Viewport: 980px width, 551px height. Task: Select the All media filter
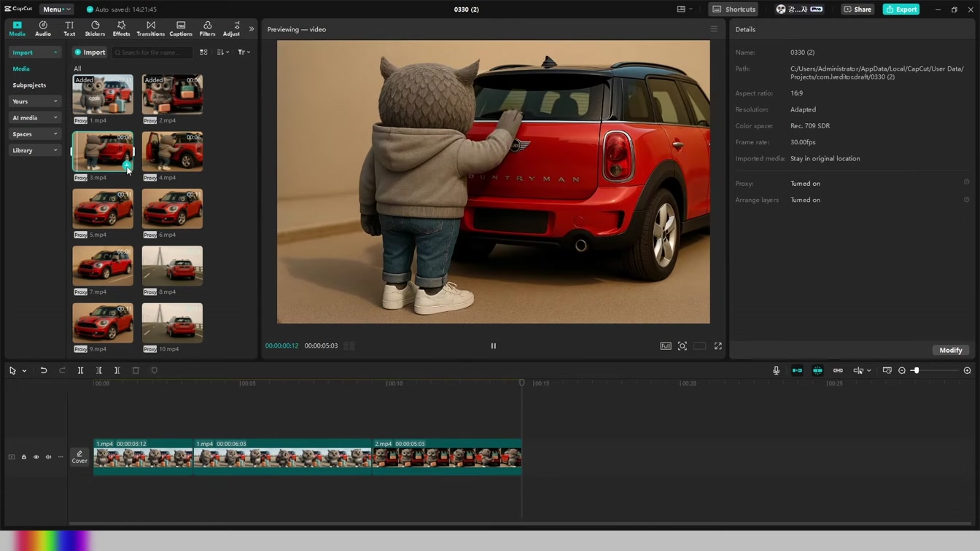(77, 69)
